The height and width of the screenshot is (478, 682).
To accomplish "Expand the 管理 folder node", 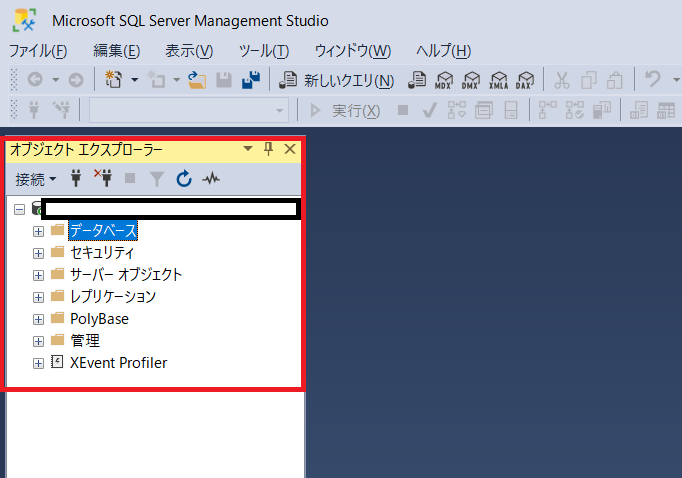I will pyautogui.click(x=38, y=341).
